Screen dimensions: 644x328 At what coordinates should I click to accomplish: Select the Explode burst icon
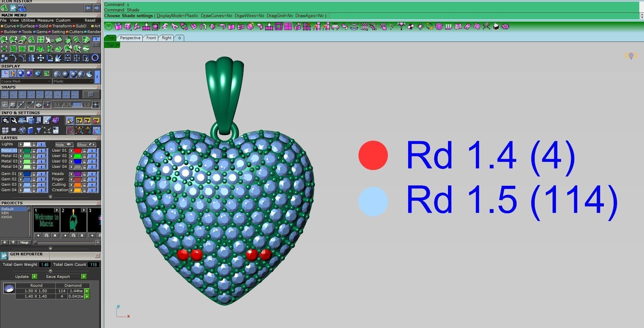click(x=59, y=58)
